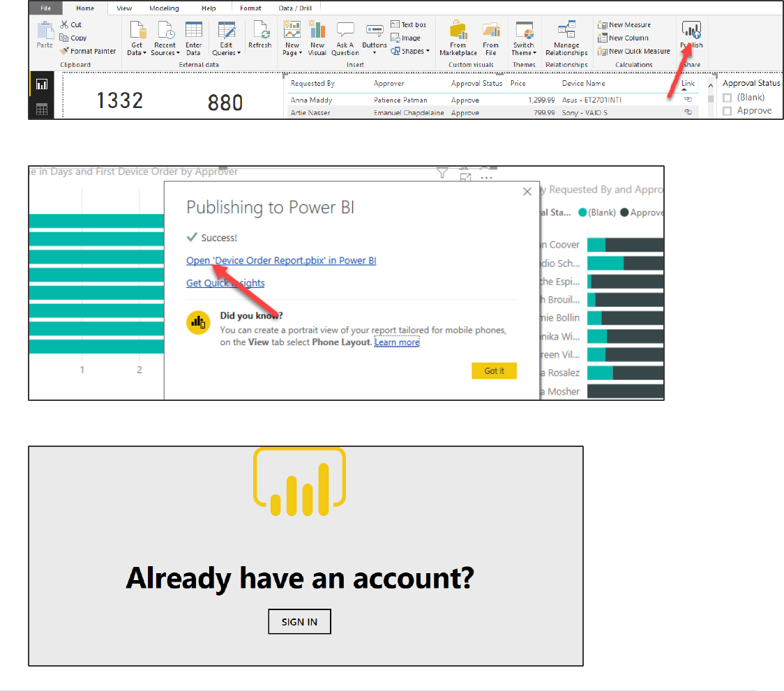Click link icon in Artie Nasser row

[x=688, y=112]
